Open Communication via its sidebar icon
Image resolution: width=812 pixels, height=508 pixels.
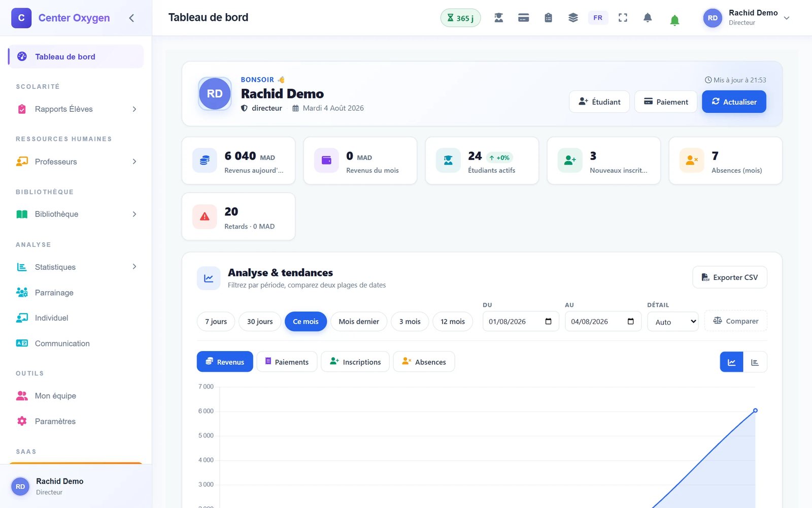(x=22, y=343)
